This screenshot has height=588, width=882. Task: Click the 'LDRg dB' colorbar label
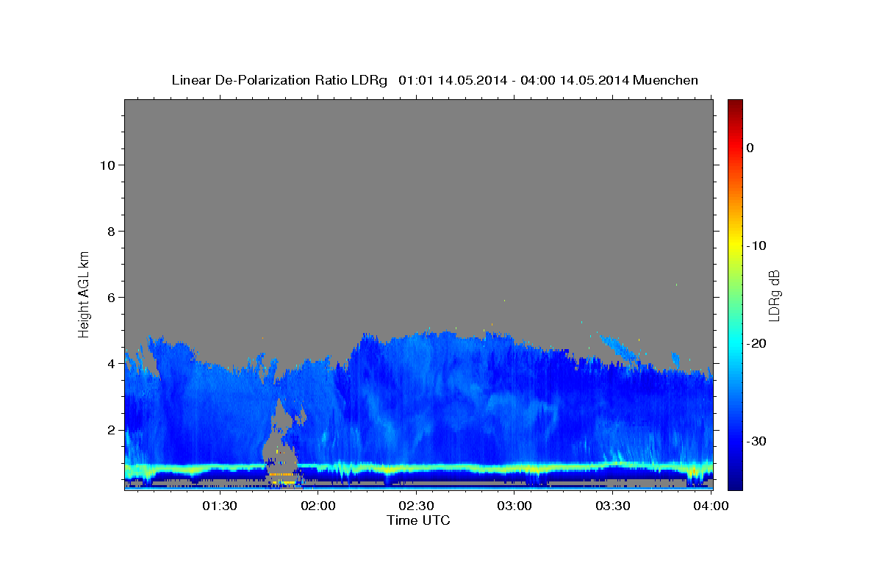click(x=773, y=295)
